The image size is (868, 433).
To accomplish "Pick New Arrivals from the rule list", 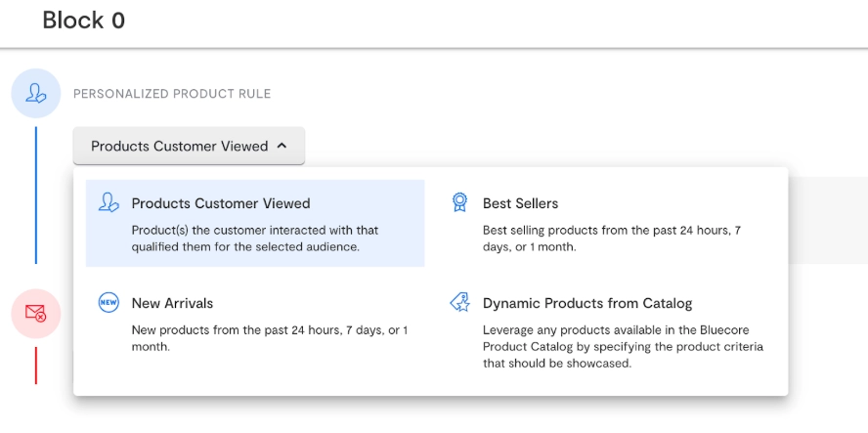I will 172,303.
